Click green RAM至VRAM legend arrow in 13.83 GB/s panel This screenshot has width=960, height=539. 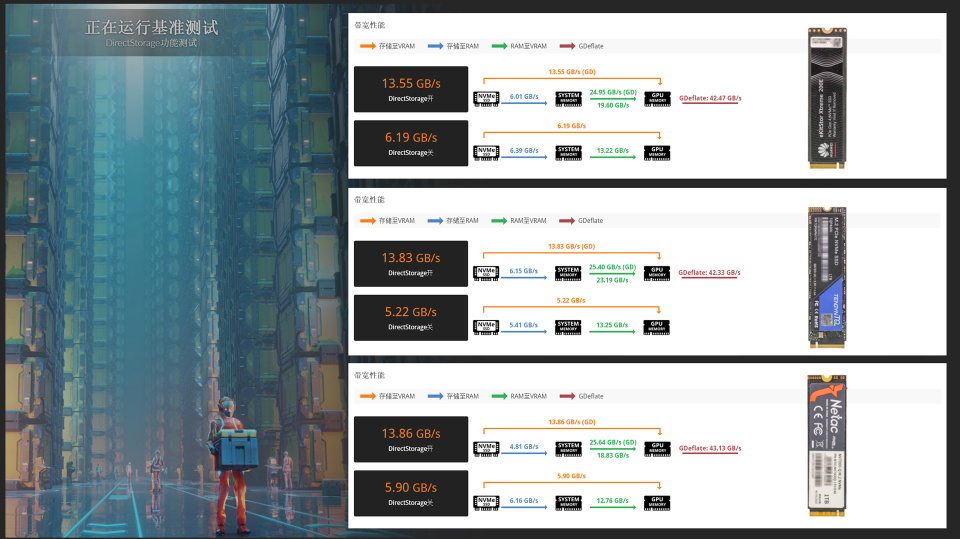tap(499, 220)
